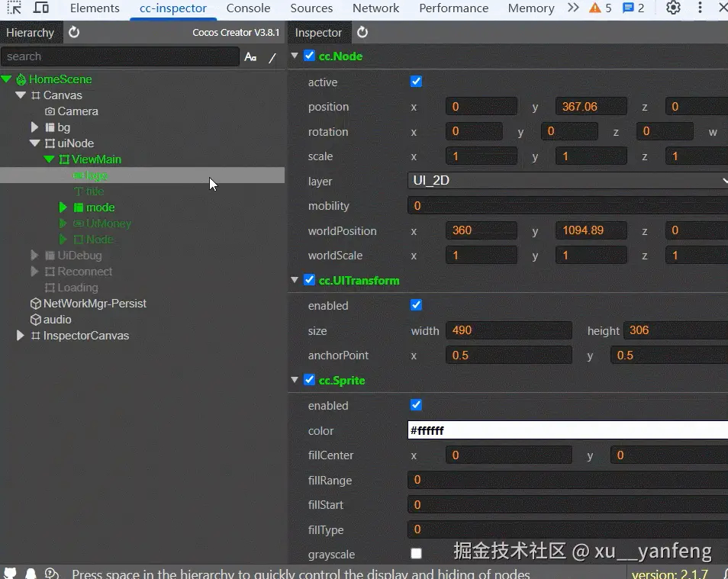The height and width of the screenshot is (579, 728).
Task: Enable the grayscale checkbox
Action: tap(416, 554)
